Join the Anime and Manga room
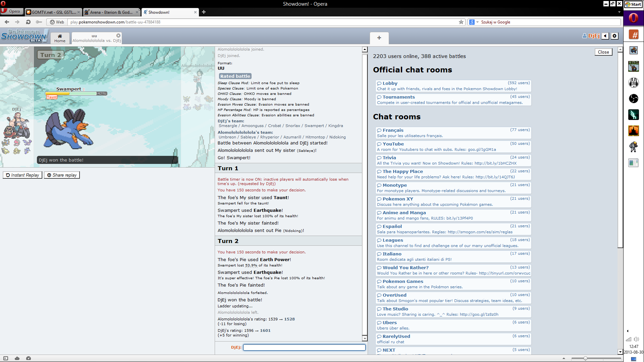Image resolution: width=644 pixels, height=362 pixels. point(453,215)
